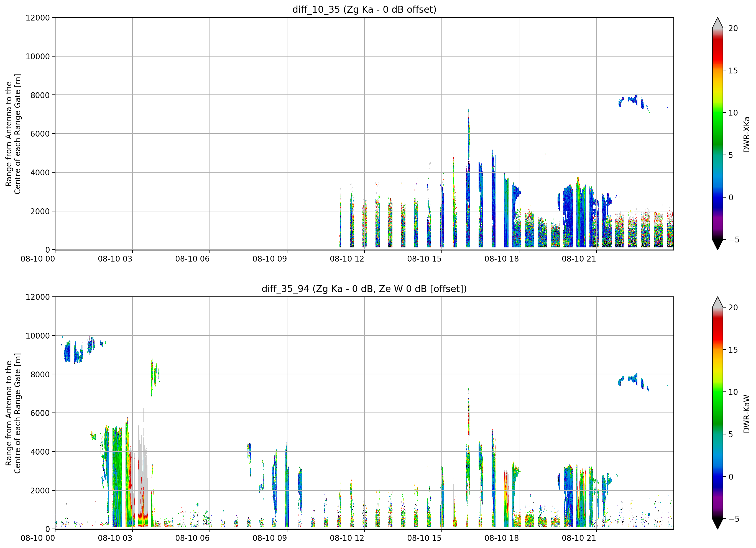The height and width of the screenshot is (548, 756).
Task: Click the "08-10 09" x-tick of the diff_35_94 plot
Action: click(270, 538)
